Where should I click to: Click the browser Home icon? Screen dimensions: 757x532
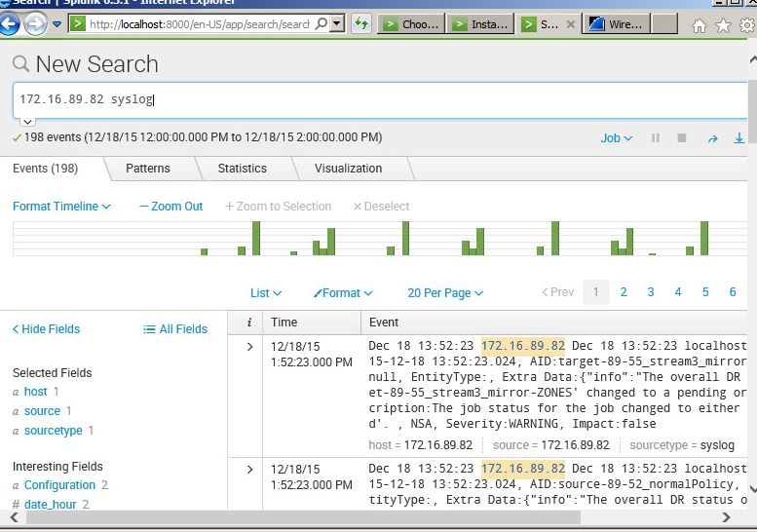(700, 25)
